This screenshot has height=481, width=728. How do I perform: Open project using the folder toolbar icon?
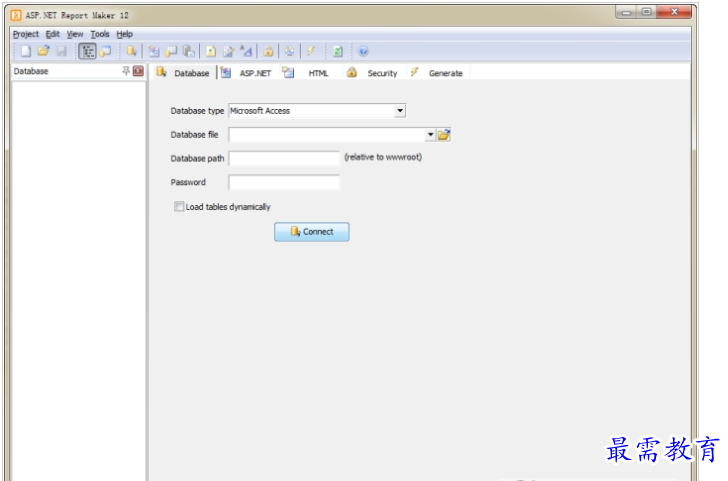(x=43, y=51)
